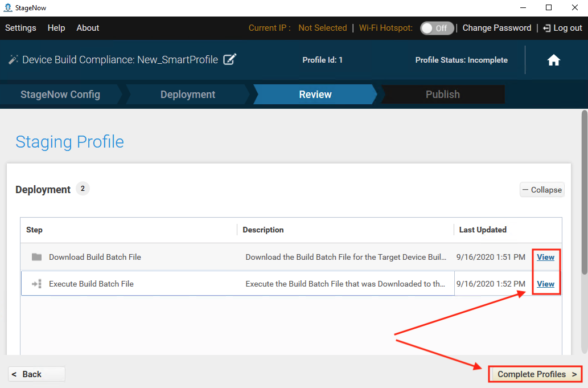Click the edit profile name pencil icon
This screenshot has height=388, width=588.
click(x=229, y=59)
